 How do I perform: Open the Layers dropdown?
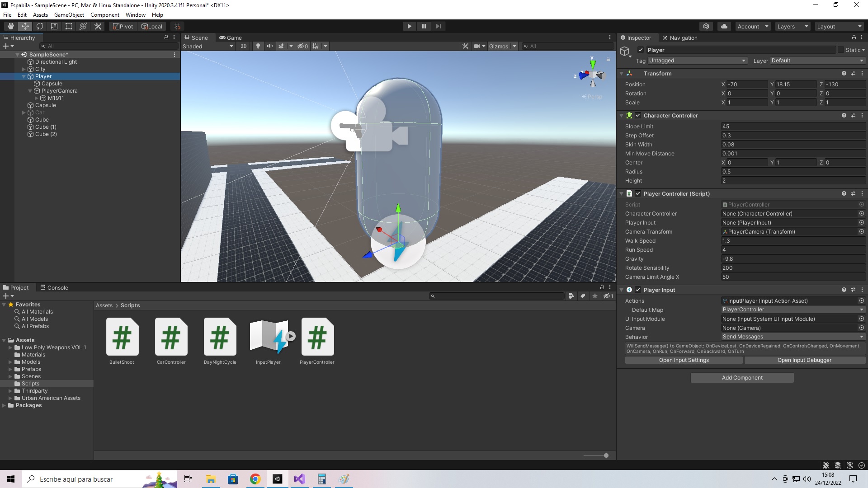point(792,26)
